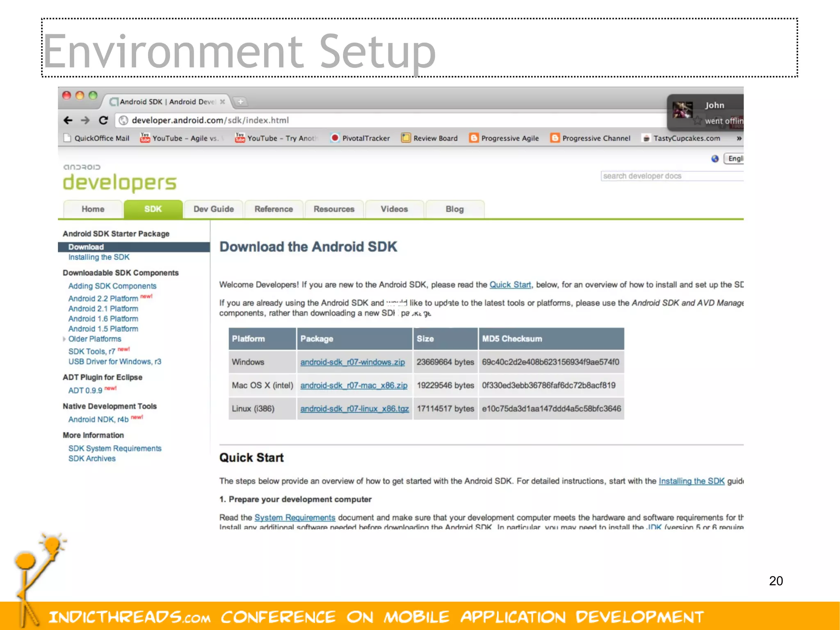
Task: Select Download in the sidebar
Action: point(134,247)
